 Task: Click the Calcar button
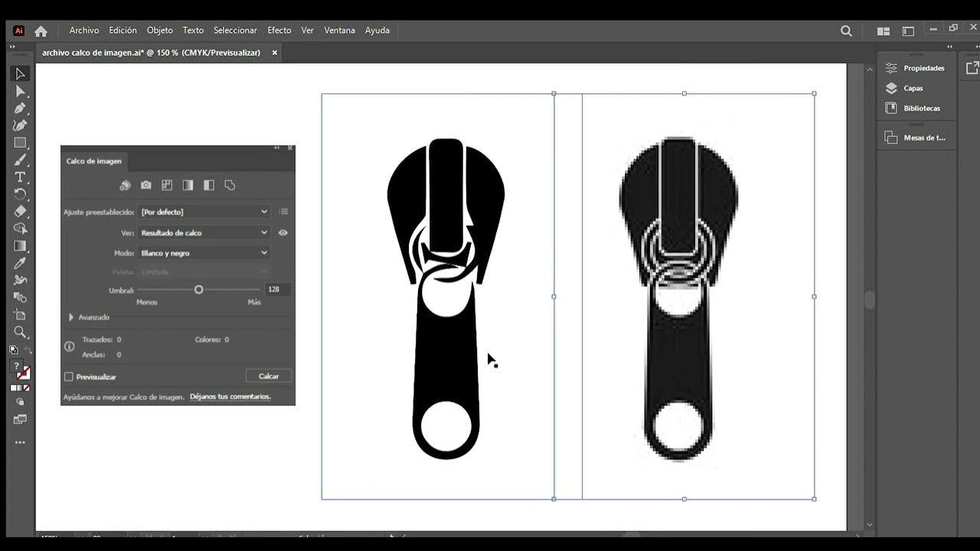pos(269,376)
